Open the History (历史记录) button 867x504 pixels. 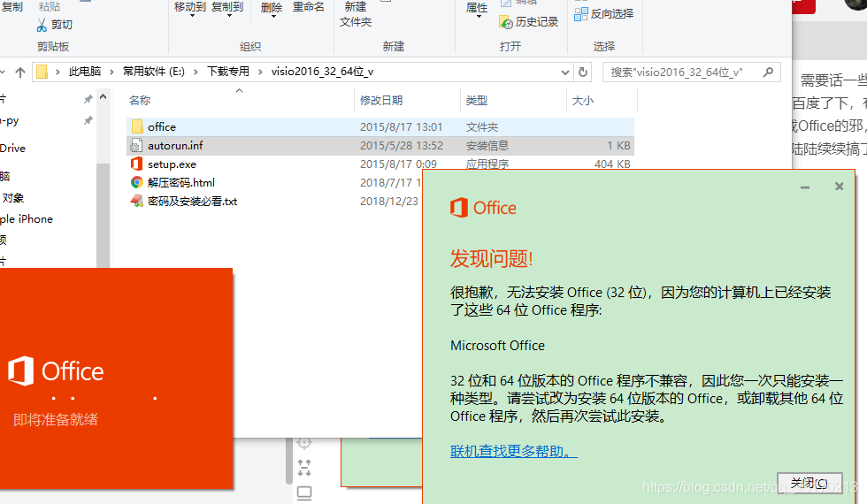pos(529,21)
